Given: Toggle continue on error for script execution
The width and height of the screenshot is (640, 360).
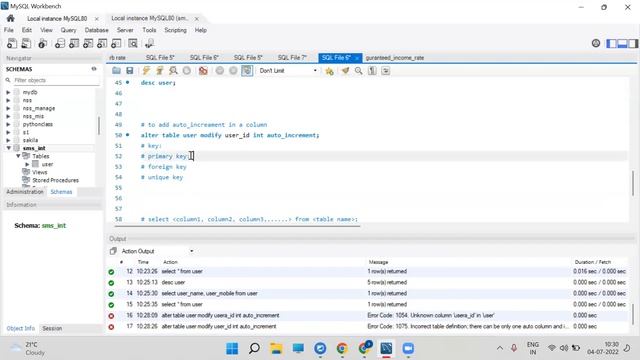Looking at the screenshot, I should (x=203, y=71).
